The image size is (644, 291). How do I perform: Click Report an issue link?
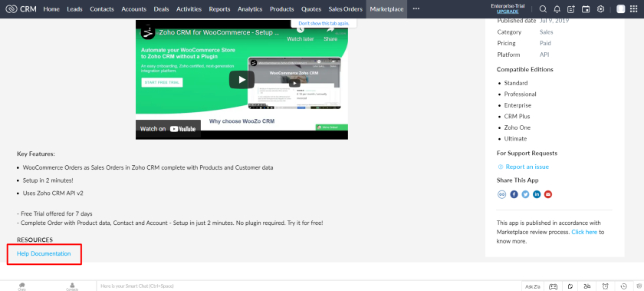pos(527,167)
